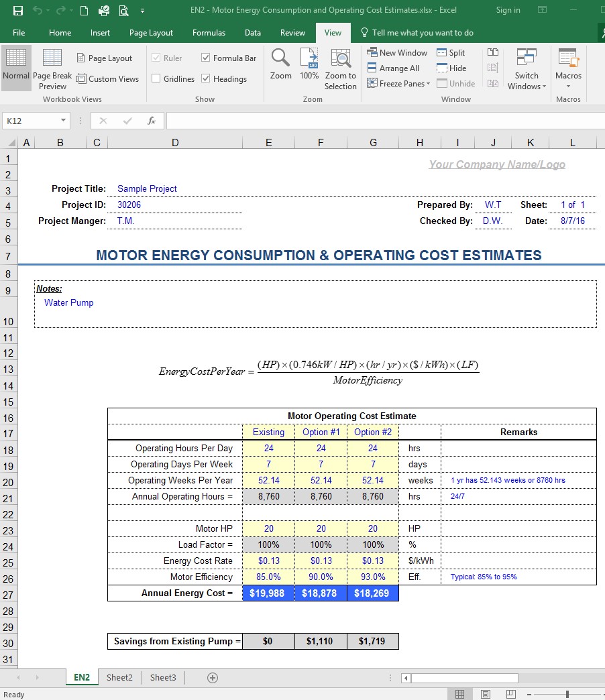This screenshot has width=605, height=700.
Task: Click the Save icon in quick access toolbar
Action: coord(18,10)
